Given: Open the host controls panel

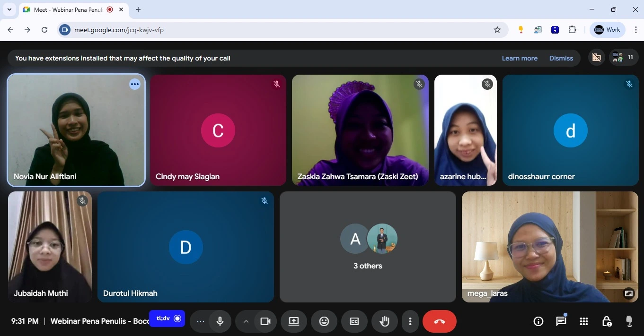Looking at the screenshot, I should pyautogui.click(x=606, y=321).
